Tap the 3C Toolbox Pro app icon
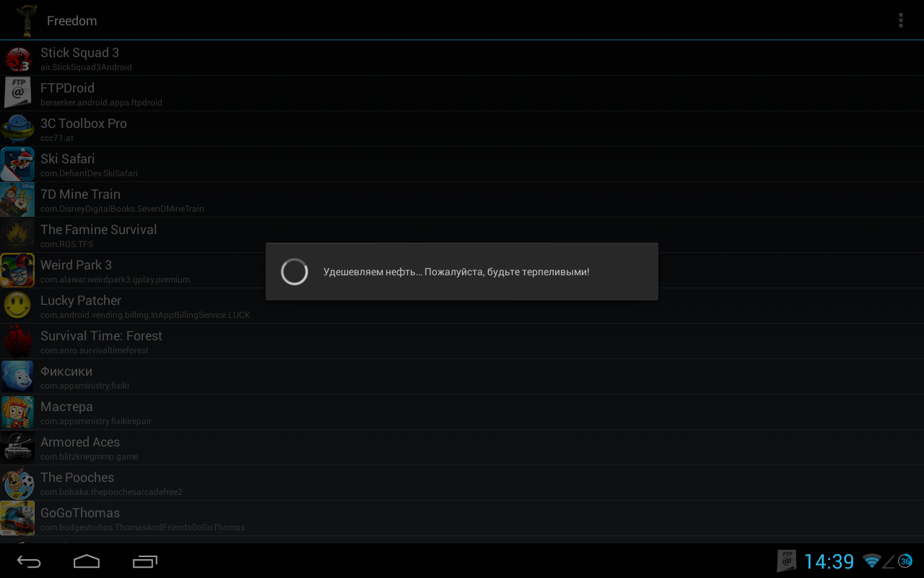Screen dimensions: 924x578 coord(17,129)
